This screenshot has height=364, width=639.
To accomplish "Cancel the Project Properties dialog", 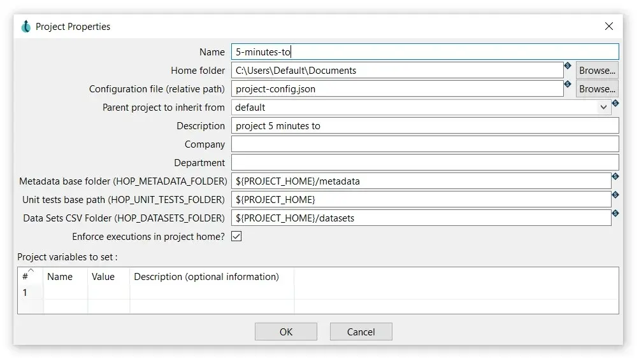I will pyautogui.click(x=361, y=332).
